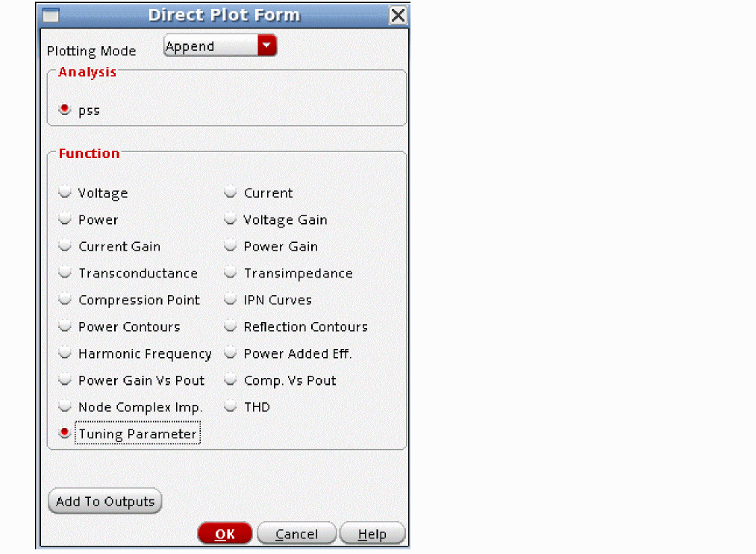This screenshot has height=554, width=756.
Task: Choose the Power Contours option
Action: coord(65,326)
